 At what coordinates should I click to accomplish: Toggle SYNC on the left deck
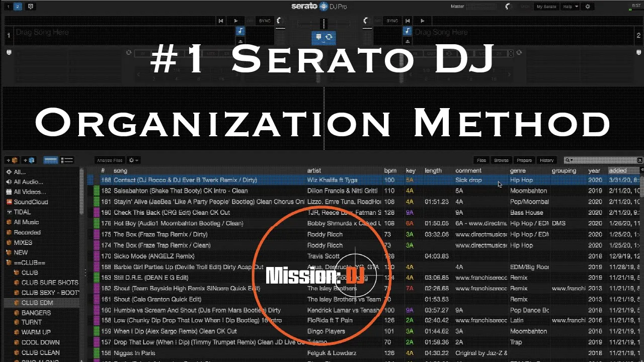(x=265, y=21)
